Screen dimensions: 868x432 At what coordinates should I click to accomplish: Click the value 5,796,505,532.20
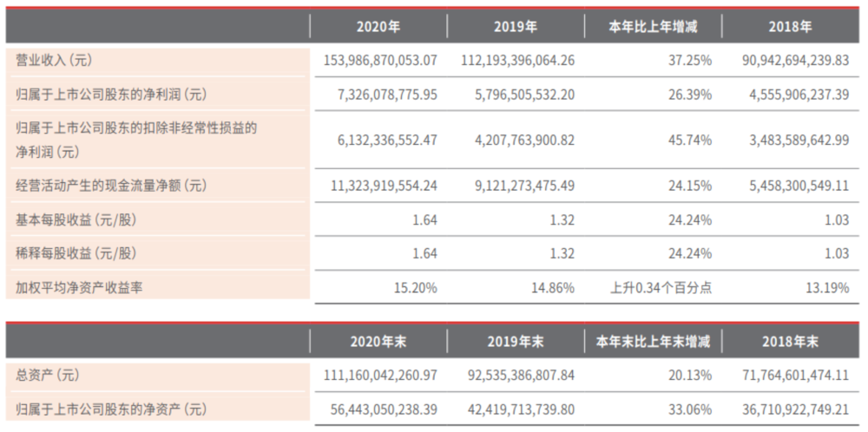click(523, 95)
